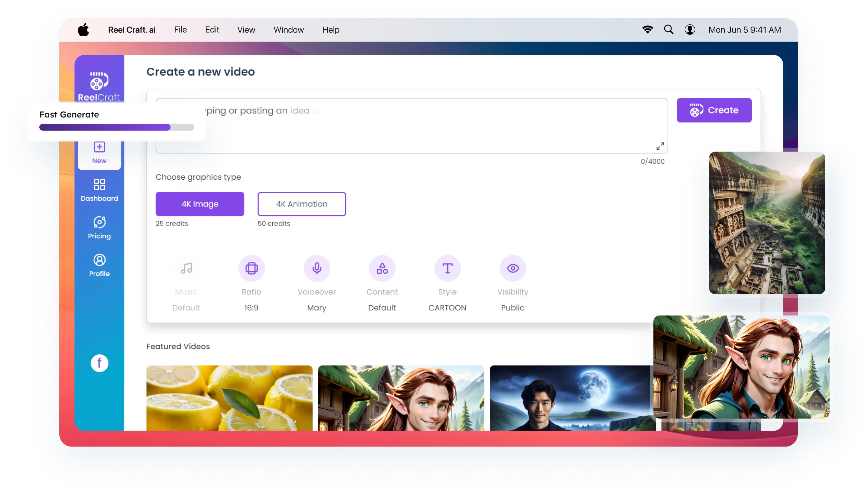Click the 'Fast Generate' label
This screenshot has width=868, height=494.
tap(69, 115)
